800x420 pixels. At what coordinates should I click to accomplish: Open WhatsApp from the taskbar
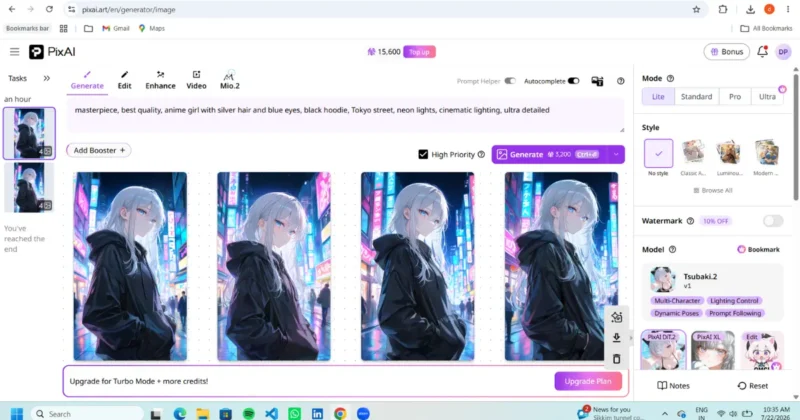coord(294,413)
